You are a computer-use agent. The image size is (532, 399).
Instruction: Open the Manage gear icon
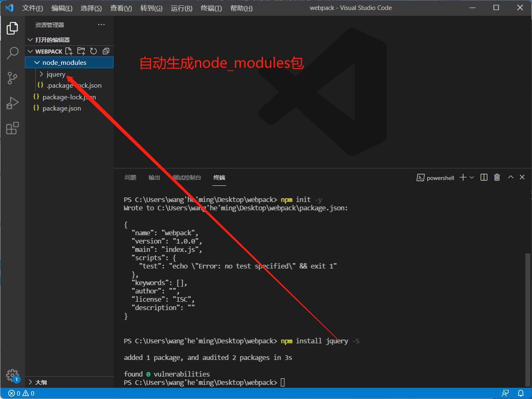(12, 376)
